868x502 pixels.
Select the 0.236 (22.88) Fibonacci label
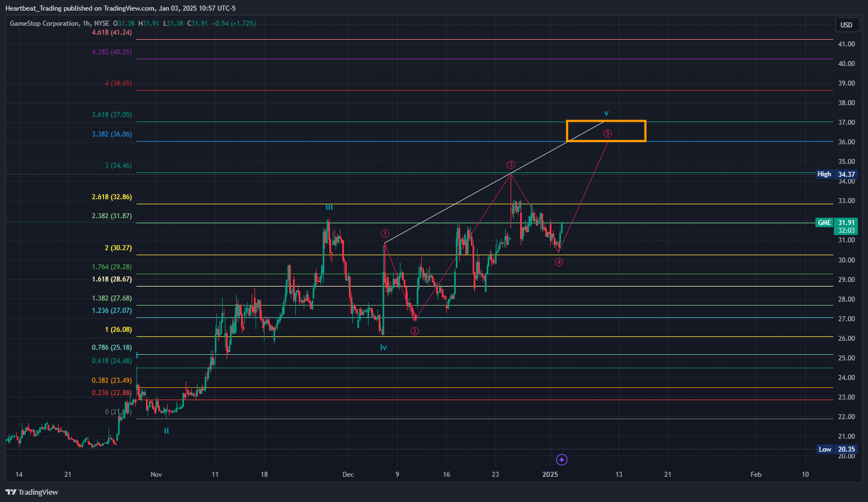[112, 393]
